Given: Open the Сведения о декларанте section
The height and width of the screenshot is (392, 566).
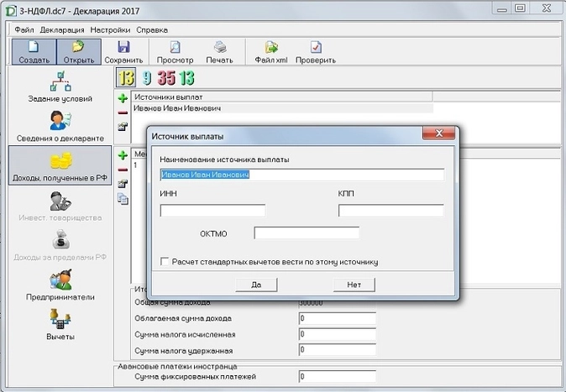Looking at the screenshot, I should click(x=60, y=127).
